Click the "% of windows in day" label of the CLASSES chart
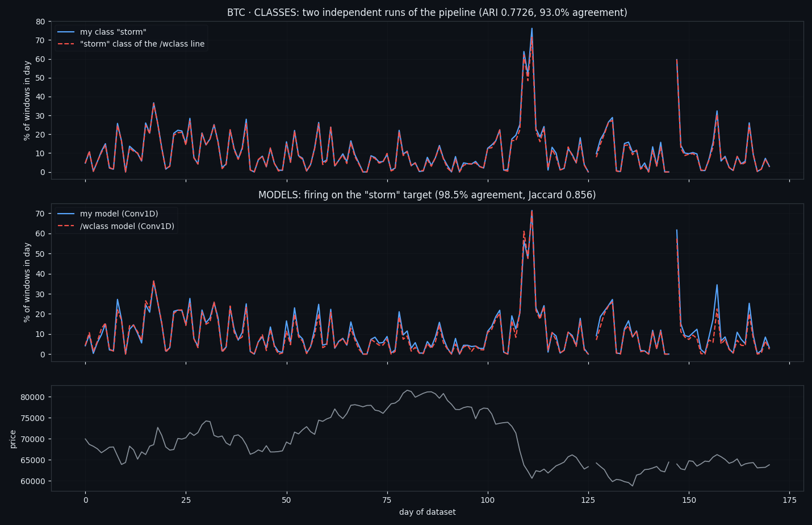 point(27,101)
